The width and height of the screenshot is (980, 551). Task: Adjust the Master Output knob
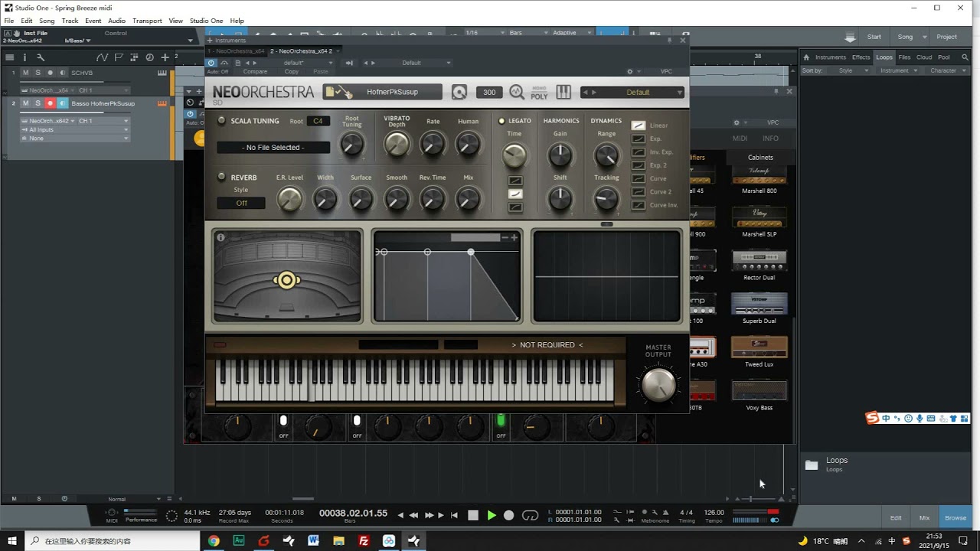(658, 384)
